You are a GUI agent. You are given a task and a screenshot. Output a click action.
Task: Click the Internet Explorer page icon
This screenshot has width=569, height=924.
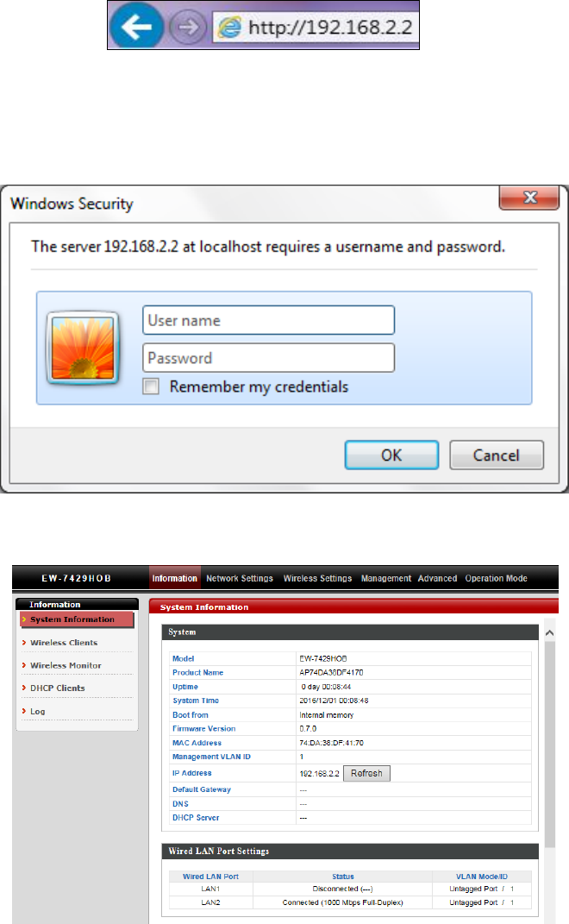click(x=229, y=27)
